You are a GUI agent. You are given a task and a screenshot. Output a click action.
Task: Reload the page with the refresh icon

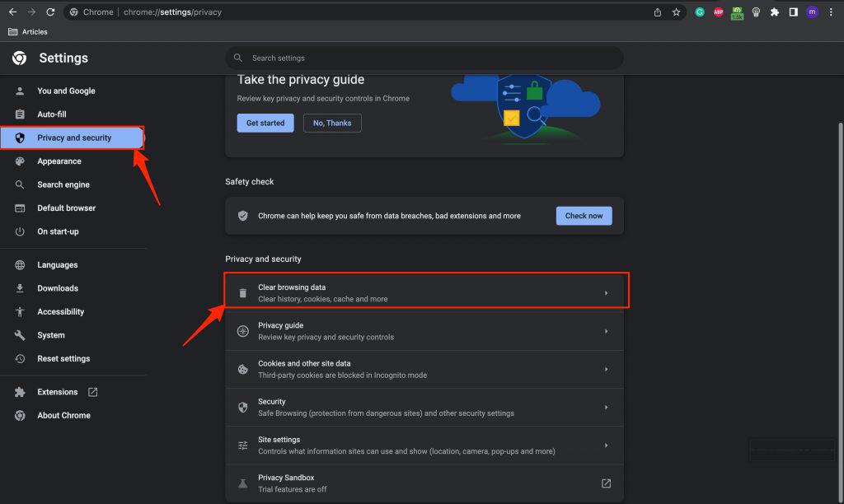click(50, 12)
